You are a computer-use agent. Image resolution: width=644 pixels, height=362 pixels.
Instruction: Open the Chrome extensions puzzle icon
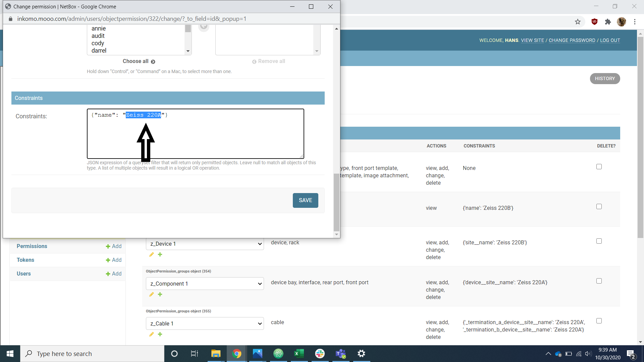click(608, 22)
